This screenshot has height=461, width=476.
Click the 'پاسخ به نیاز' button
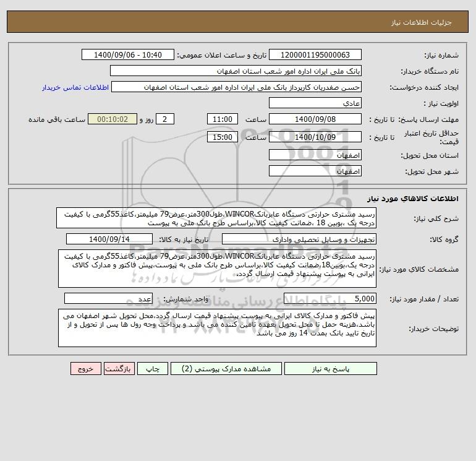[331, 369]
